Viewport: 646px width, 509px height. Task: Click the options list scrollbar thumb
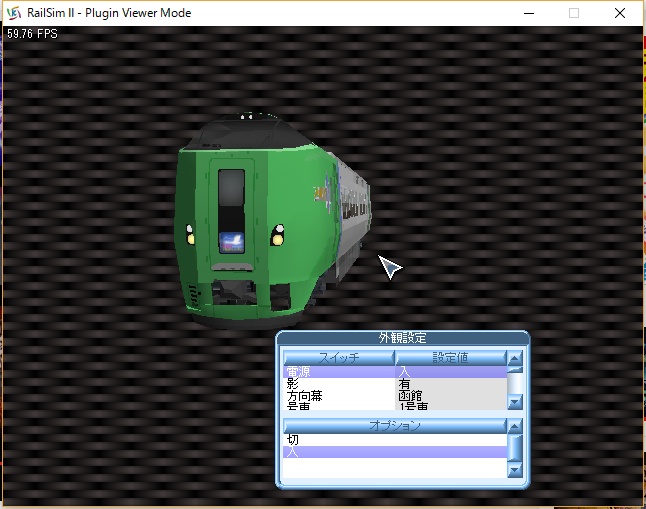[x=515, y=448]
